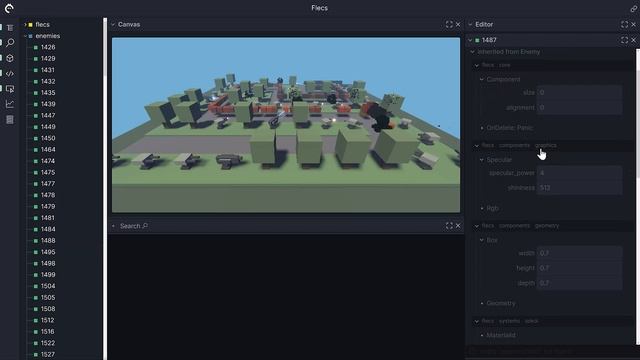Click the shininess value field
Viewport: 640px width, 360px height.
coord(580,188)
